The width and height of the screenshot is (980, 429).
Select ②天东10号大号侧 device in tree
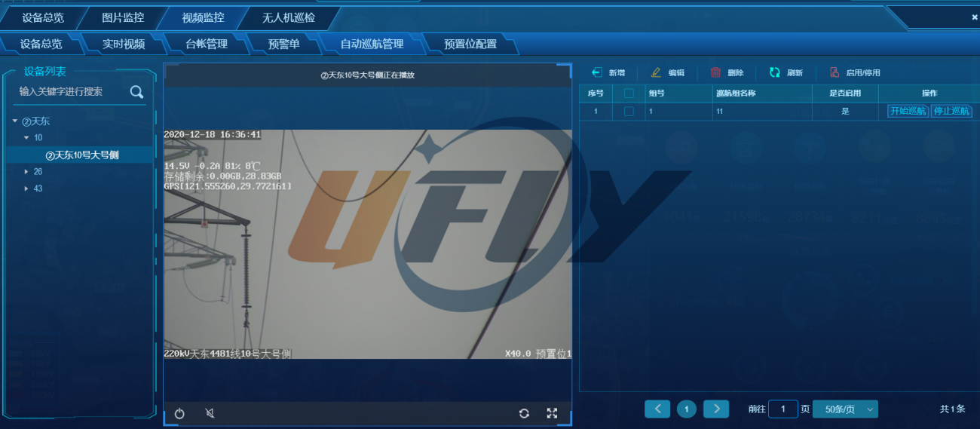click(x=82, y=155)
